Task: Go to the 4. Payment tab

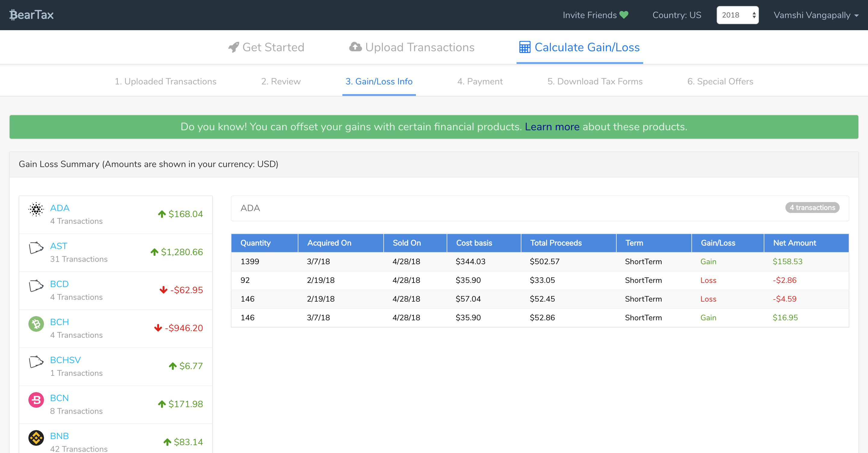Action: click(x=480, y=81)
